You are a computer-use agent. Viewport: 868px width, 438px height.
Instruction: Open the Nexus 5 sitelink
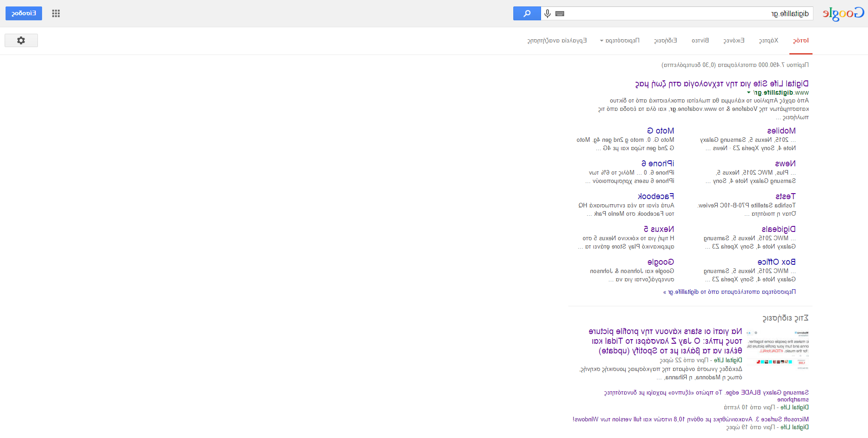[x=659, y=229]
